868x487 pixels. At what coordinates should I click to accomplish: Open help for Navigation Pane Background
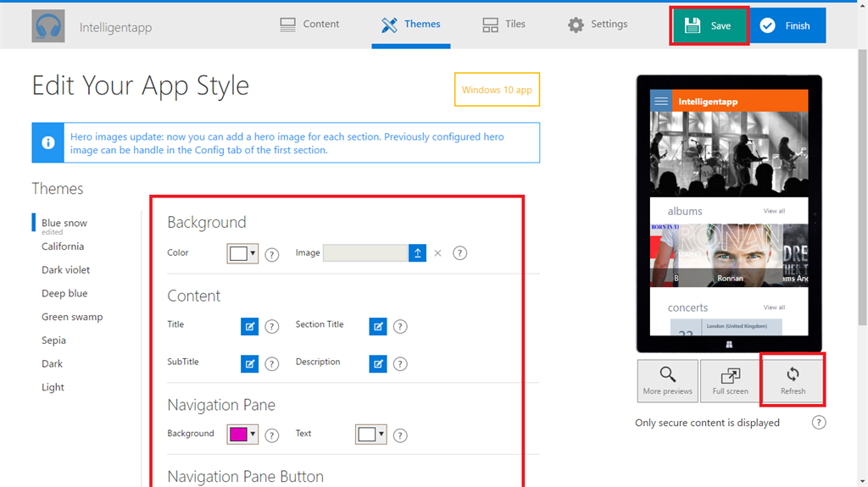[x=272, y=435]
